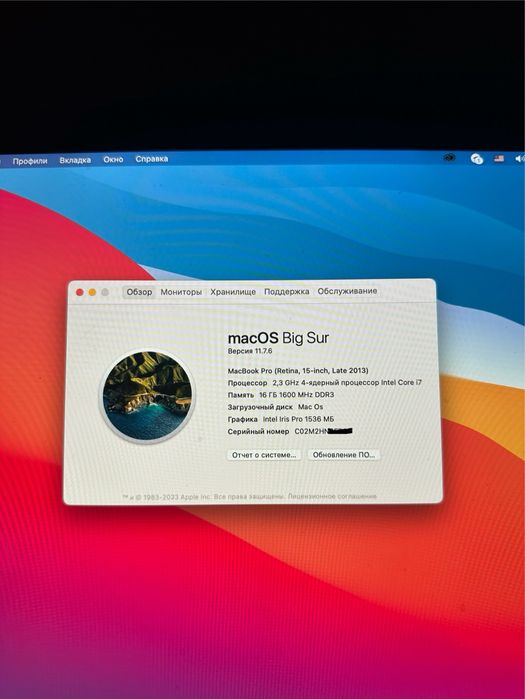Click the volume speaker icon in menu bar

pos(519,159)
